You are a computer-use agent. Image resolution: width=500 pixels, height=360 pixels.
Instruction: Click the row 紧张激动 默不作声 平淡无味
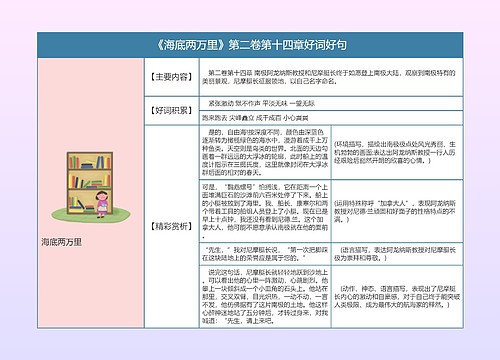[331, 104]
